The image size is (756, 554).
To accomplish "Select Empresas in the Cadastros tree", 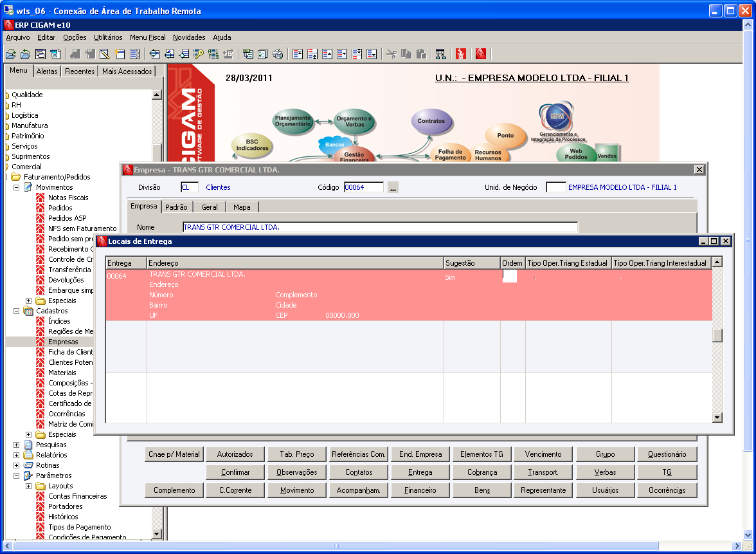I will click(63, 342).
